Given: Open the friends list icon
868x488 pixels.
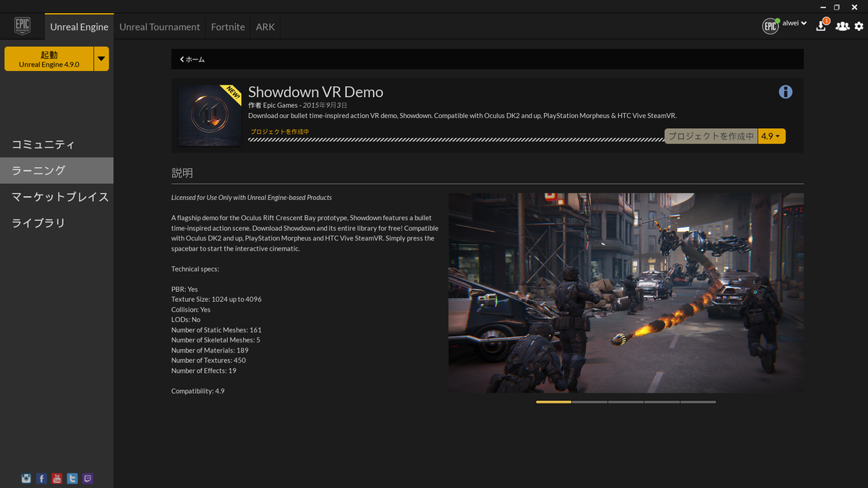Looking at the screenshot, I should click(x=842, y=26).
